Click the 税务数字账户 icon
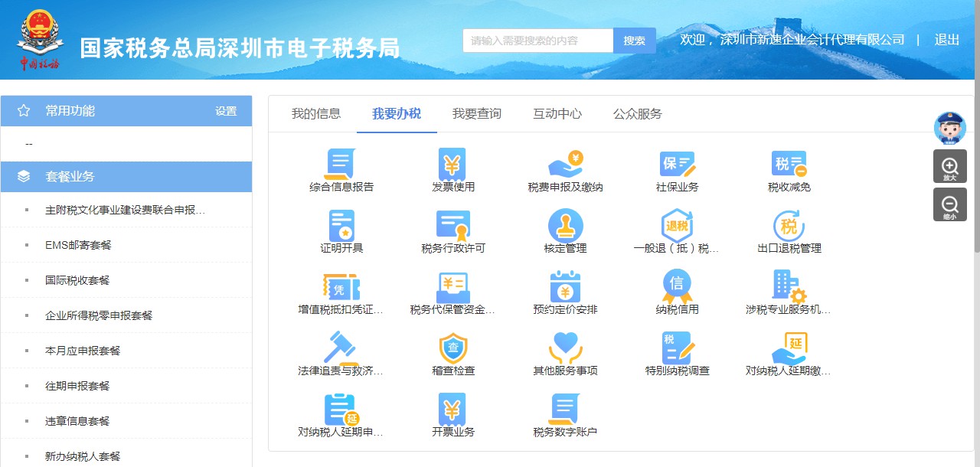 [565, 410]
